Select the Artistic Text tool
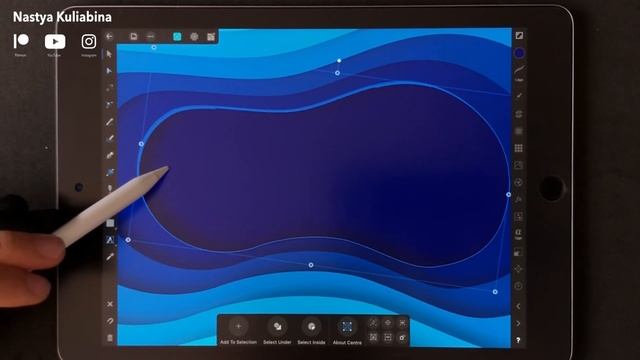This screenshot has width=640, height=360. 110,240
